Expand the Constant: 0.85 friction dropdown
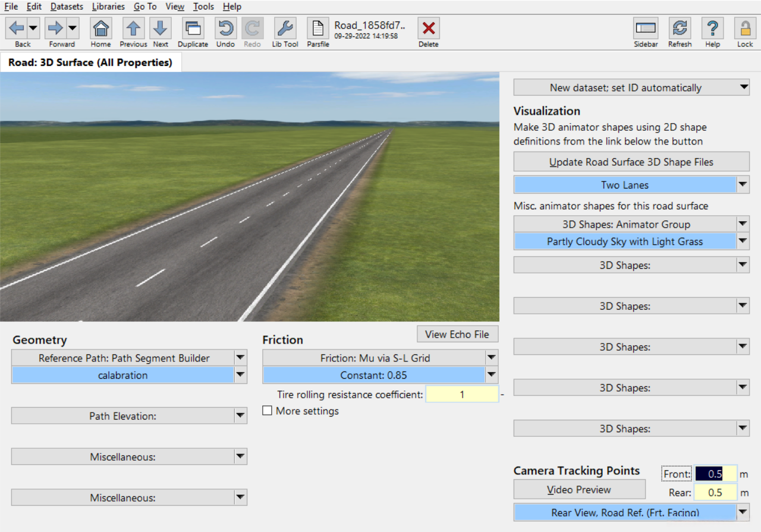The image size is (761, 532). (x=492, y=375)
